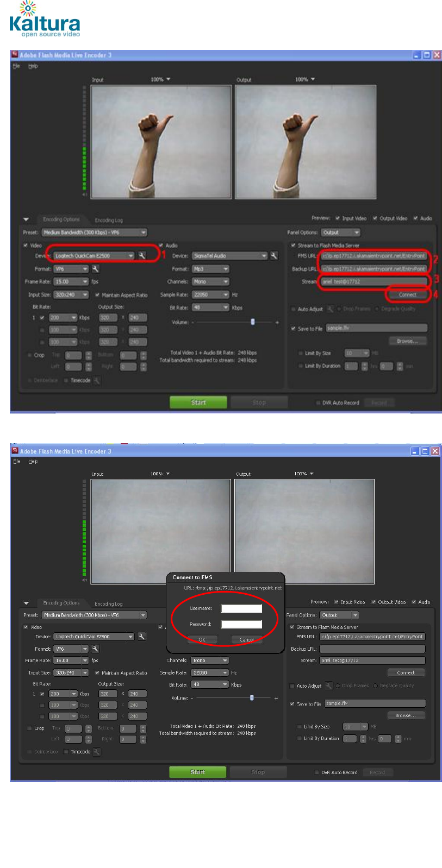Click Volume slider handle in Connect to FMS window
Image resolution: width=442 pixels, height=868 pixels.
pos(252,697)
